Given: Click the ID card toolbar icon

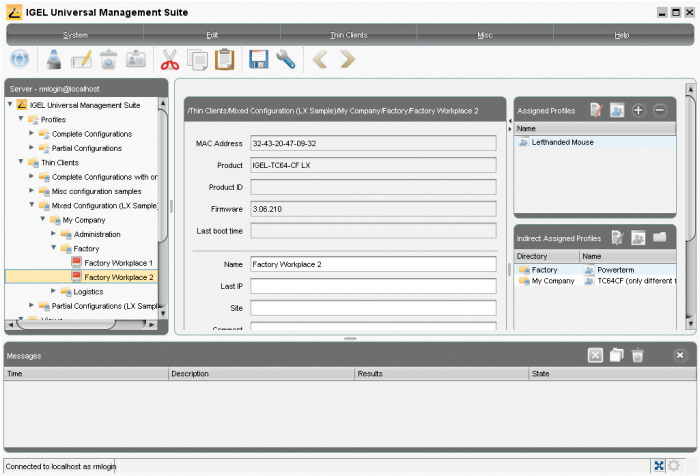Looking at the screenshot, I should point(136,59).
